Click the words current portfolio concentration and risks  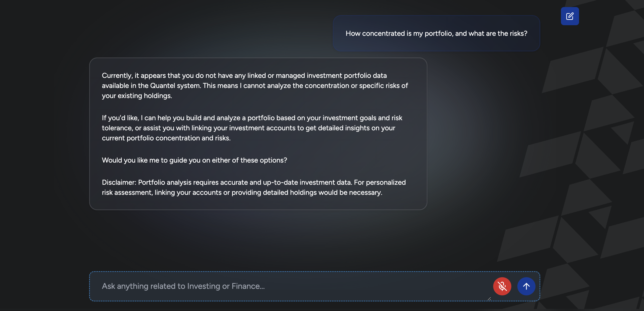(166, 138)
